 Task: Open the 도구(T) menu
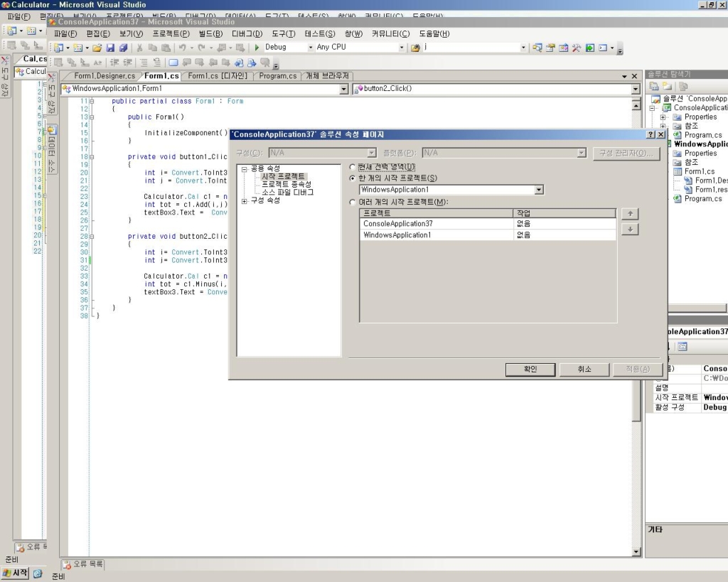[284, 34]
